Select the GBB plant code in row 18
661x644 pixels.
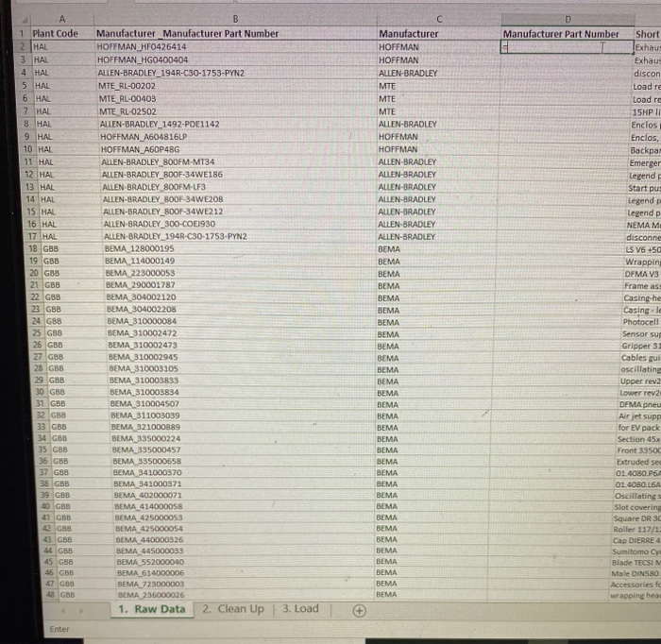[x=72, y=248]
